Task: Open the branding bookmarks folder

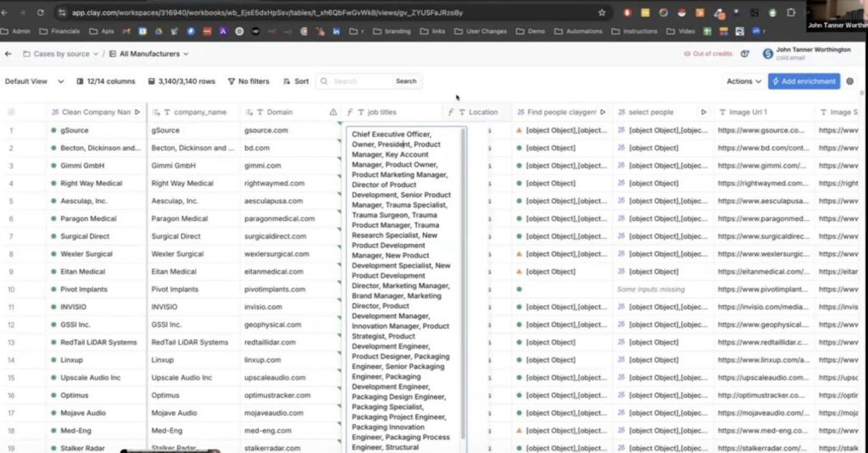Action: [x=392, y=31]
